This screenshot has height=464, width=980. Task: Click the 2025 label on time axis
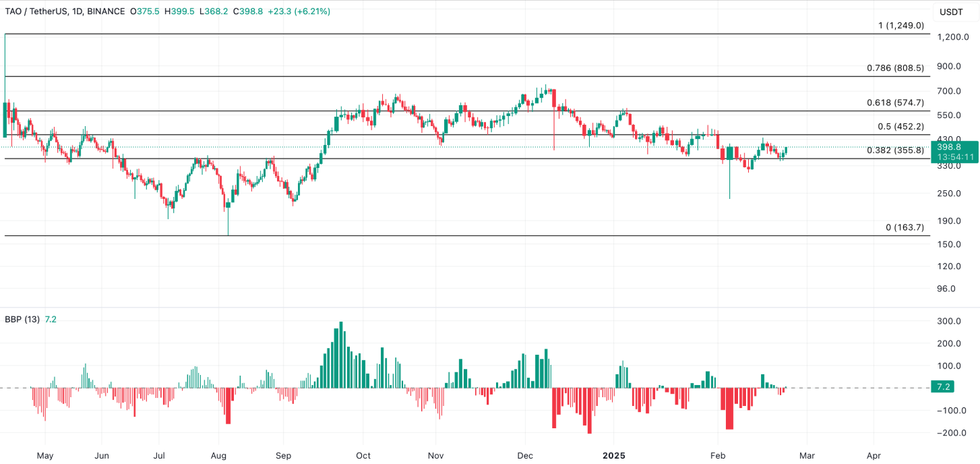pyautogui.click(x=613, y=455)
